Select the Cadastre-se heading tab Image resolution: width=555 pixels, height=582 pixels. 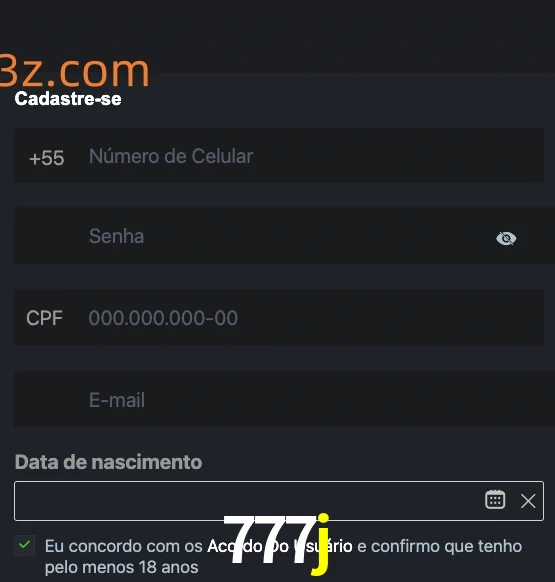(x=68, y=99)
